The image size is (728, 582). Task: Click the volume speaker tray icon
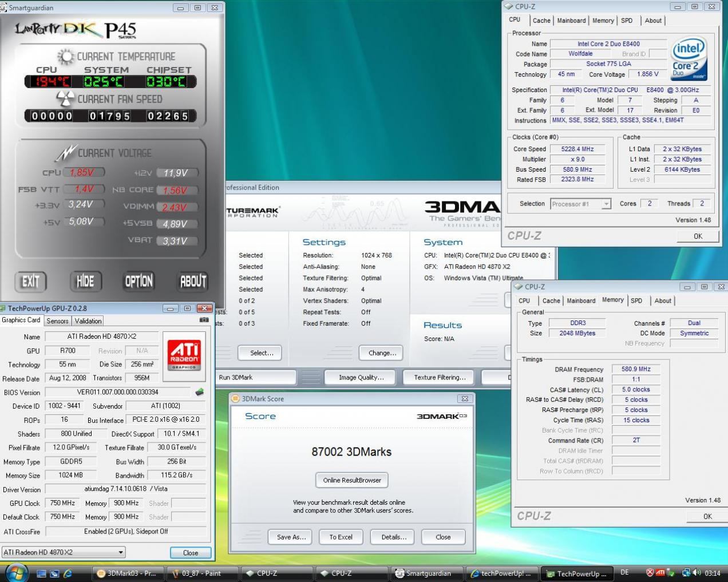[696, 572]
